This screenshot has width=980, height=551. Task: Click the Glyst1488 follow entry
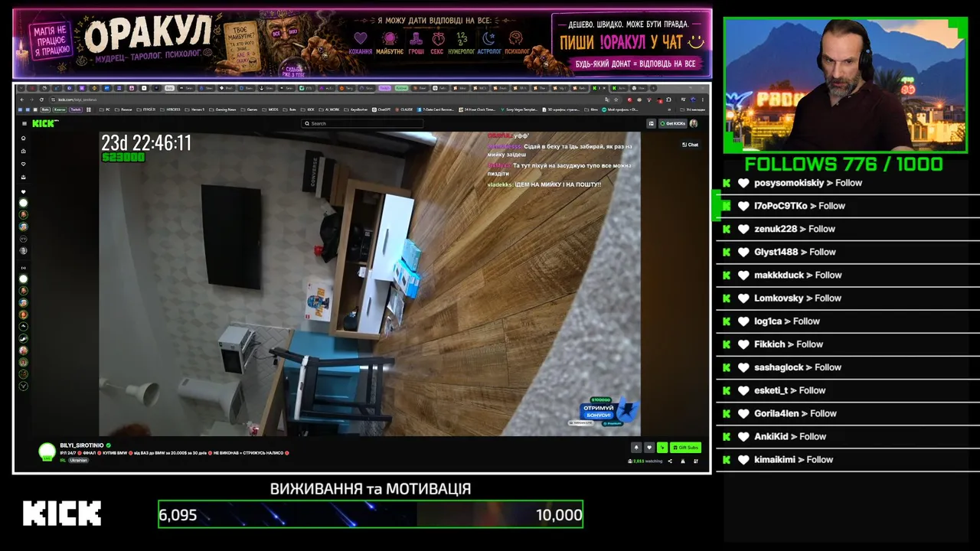click(x=848, y=252)
